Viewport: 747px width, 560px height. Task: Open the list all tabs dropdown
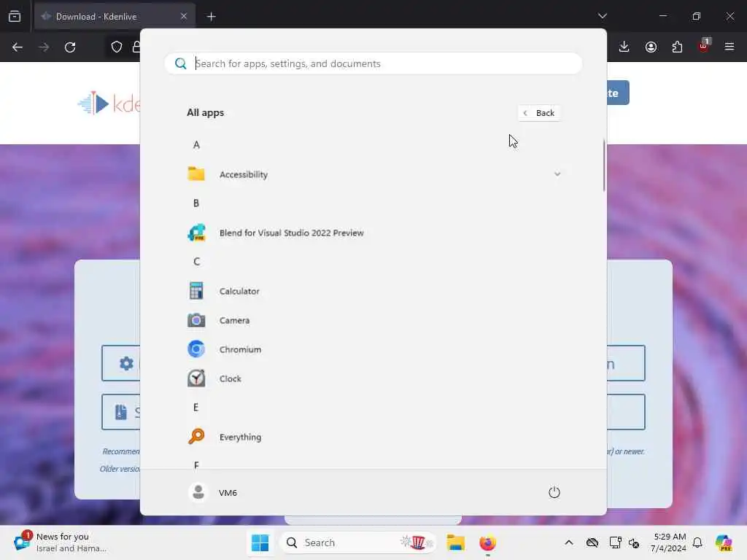click(x=602, y=16)
